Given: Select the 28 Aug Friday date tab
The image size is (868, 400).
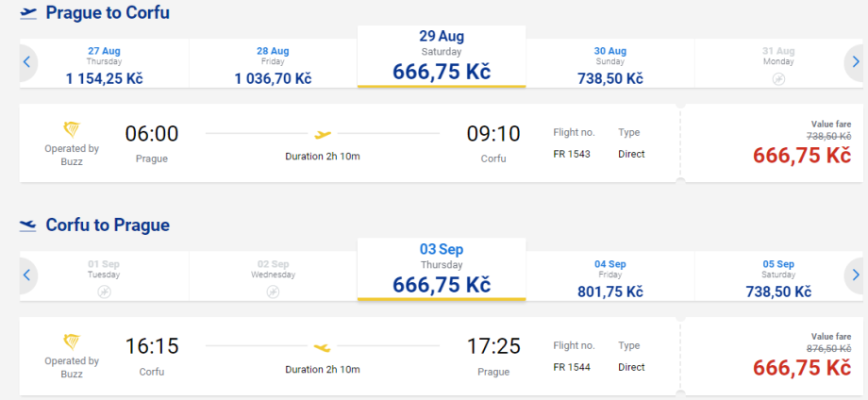Looking at the screenshot, I should [x=273, y=64].
